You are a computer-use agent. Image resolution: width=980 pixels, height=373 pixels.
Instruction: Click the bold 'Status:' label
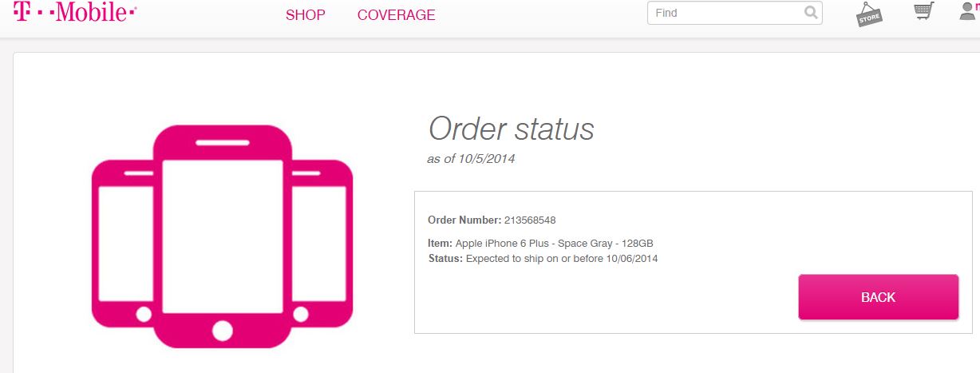[445, 258]
